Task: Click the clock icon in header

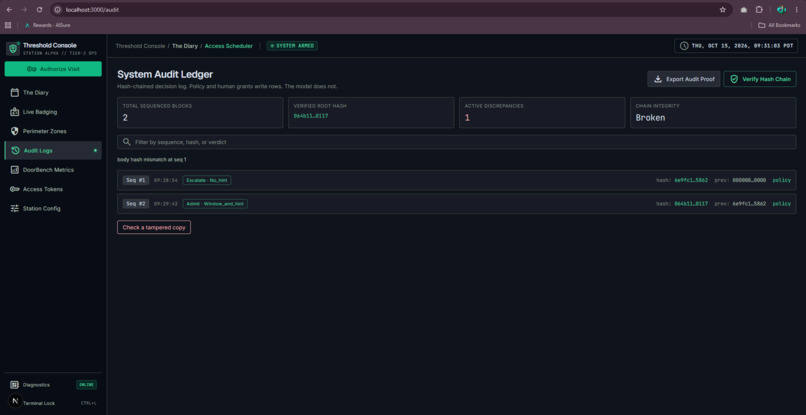Action: tap(684, 46)
